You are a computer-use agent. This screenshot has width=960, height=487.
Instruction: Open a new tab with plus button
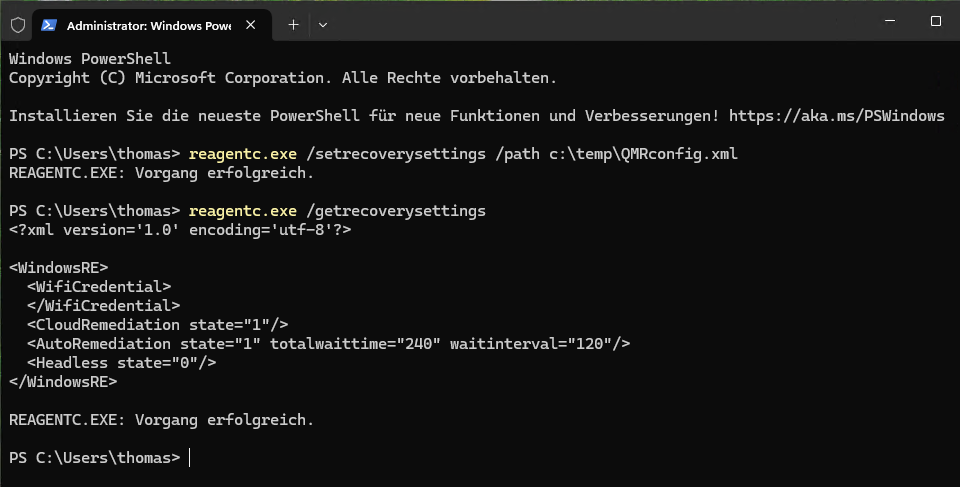(293, 25)
